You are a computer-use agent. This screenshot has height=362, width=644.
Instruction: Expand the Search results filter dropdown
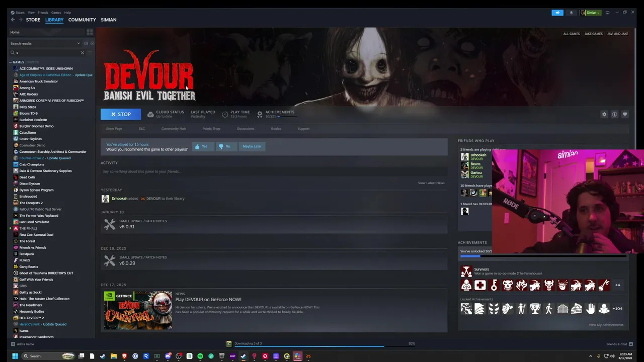pos(45,43)
